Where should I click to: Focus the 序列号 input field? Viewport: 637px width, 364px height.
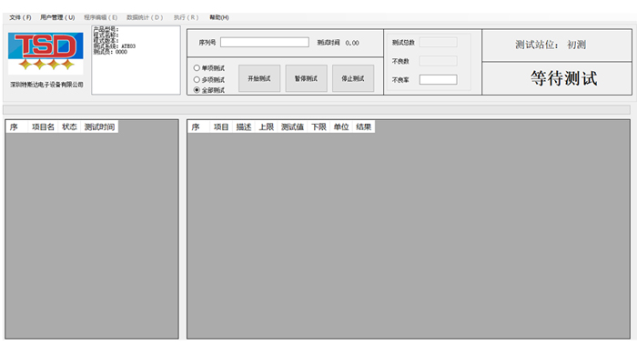click(264, 42)
